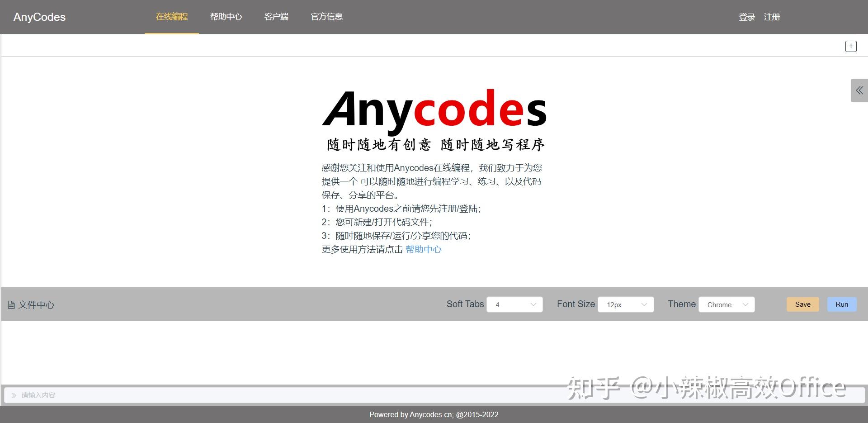Switch to the 客户端 tab
868x423 pixels.
[x=276, y=17]
